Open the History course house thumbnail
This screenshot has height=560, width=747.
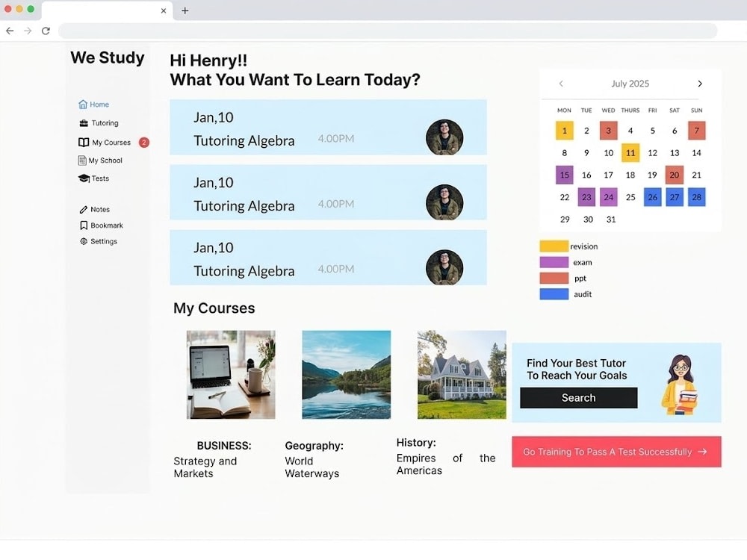point(462,375)
